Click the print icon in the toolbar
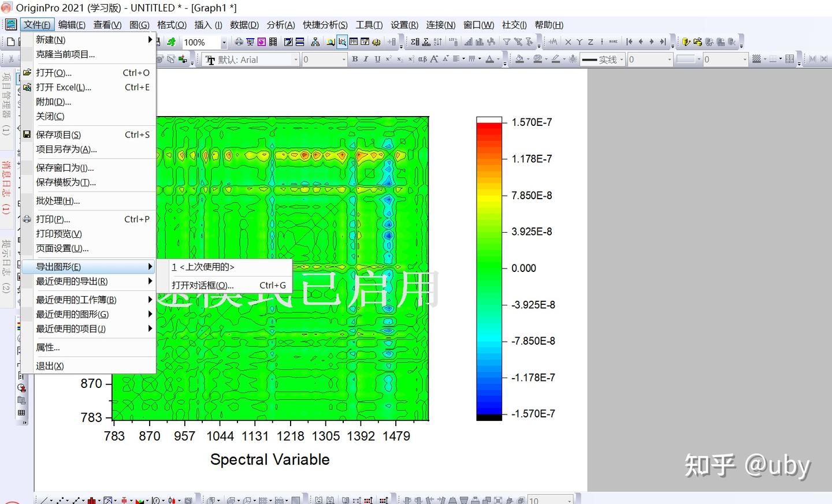This screenshot has width=832, height=504. (239, 42)
